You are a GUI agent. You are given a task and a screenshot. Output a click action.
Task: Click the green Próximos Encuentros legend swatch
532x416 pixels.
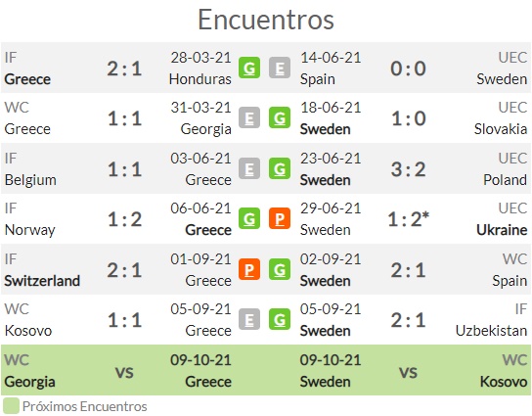point(11,406)
